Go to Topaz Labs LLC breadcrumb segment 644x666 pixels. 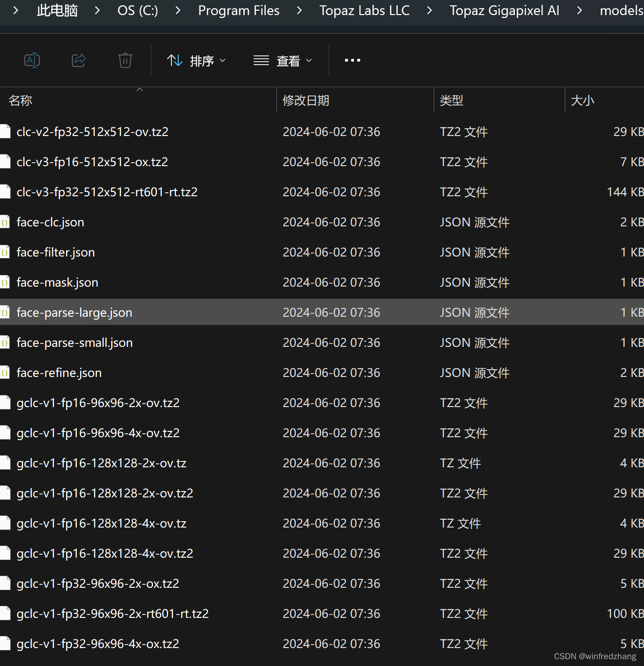(x=364, y=10)
